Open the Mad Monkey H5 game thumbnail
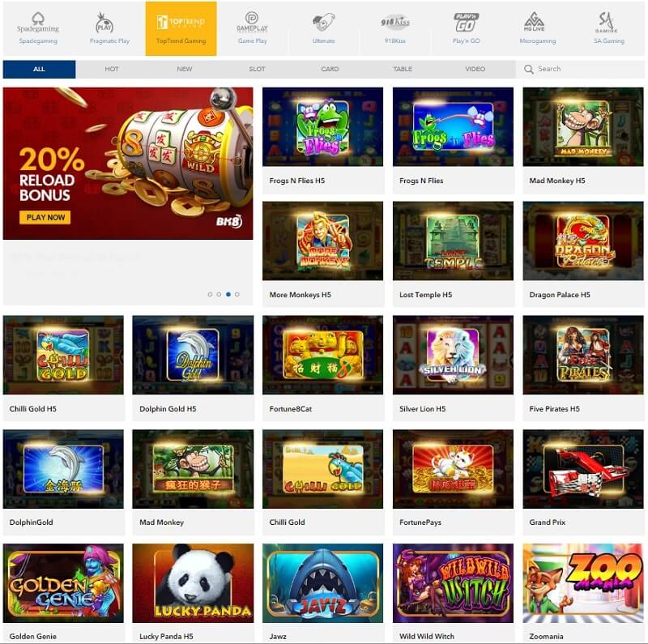Viewport: 648px width, 644px height. click(583, 127)
